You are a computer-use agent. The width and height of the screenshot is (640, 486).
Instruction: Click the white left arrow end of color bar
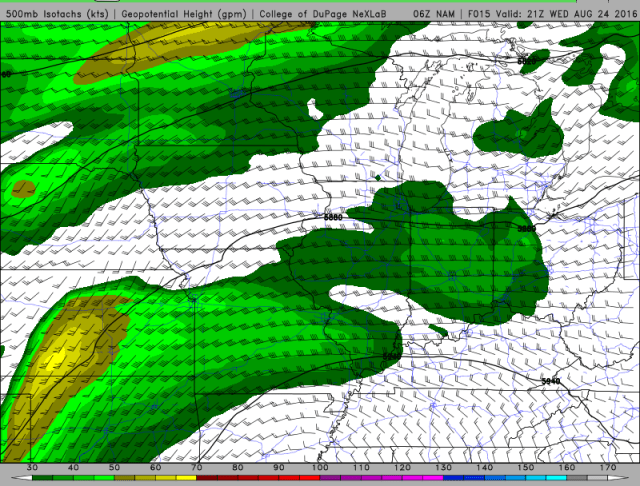(x=22, y=478)
